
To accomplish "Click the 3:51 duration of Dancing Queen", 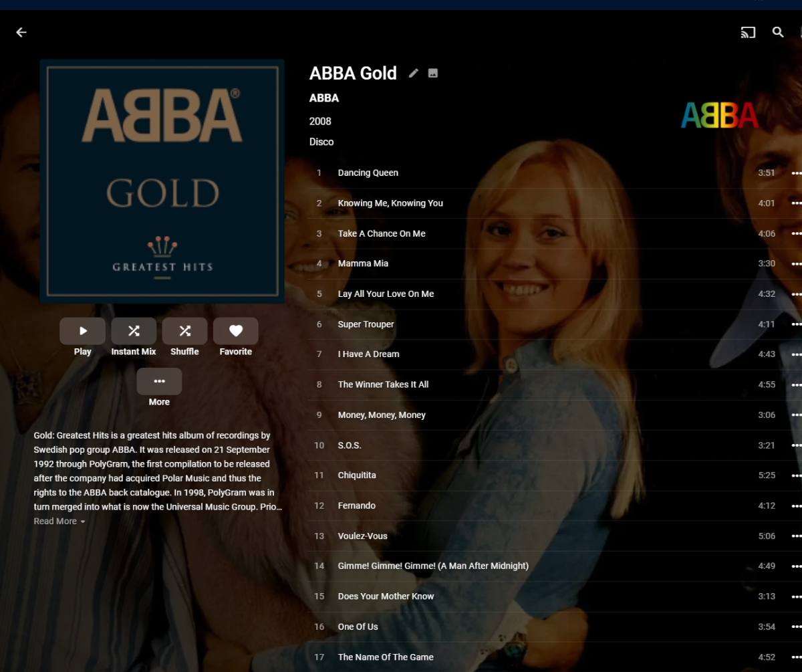I will click(x=767, y=173).
